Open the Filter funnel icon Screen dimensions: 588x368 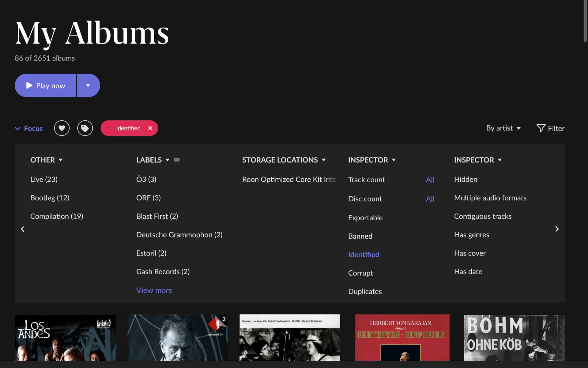541,128
